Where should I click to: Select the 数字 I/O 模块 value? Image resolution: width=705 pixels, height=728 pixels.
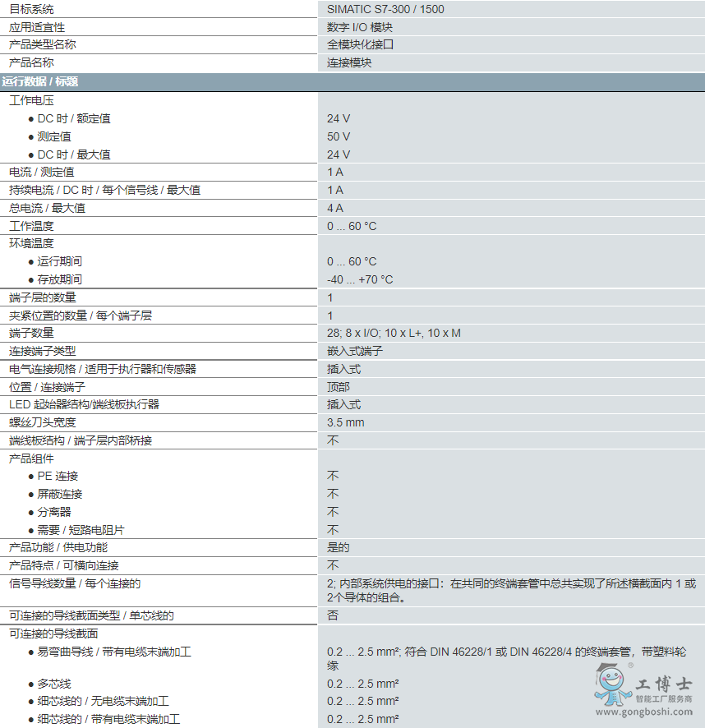coord(360,27)
